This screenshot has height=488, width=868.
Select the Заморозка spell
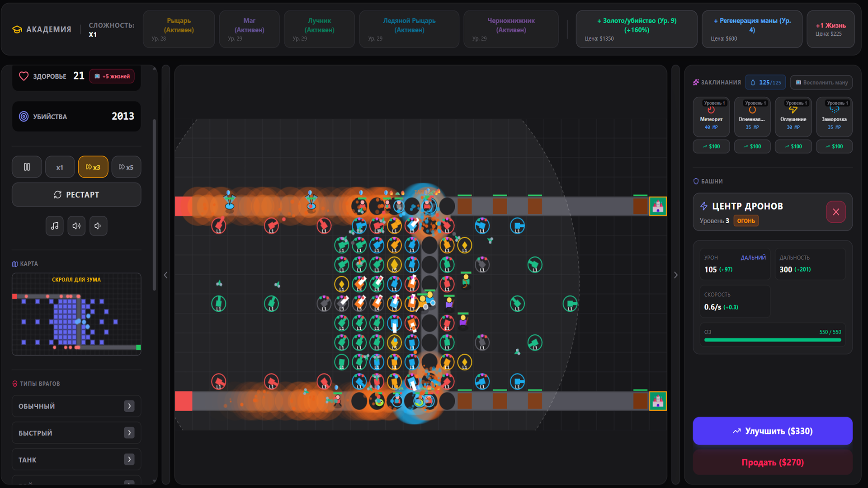click(834, 117)
